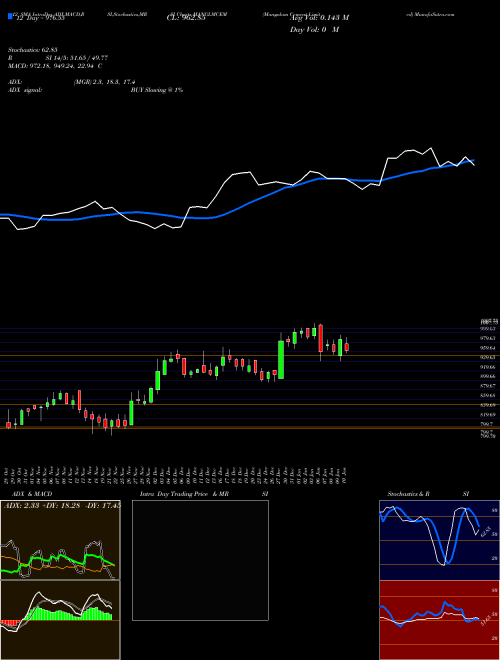This screenshot has width=500, height=660.
Task: Click the '(MGR) 2.3, 18.3, 17.4' values
Action: [x=104, y=82]
